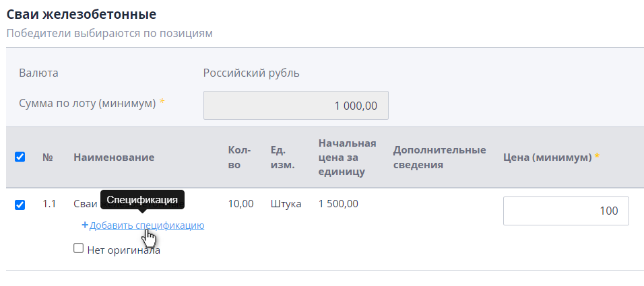This screenshot has height=286, width=644.
Task: Focus the Цена (минимум) input with 100
Action: (x=566, y=211)
